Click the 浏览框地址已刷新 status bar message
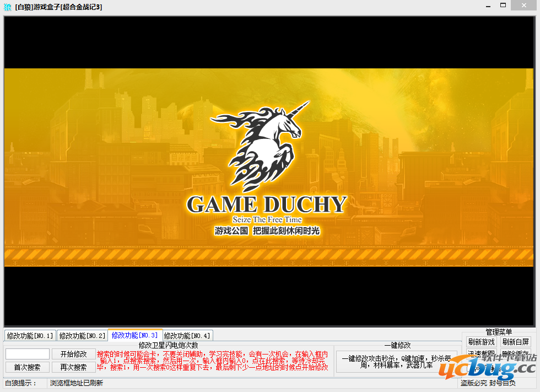 click(77, 383)
